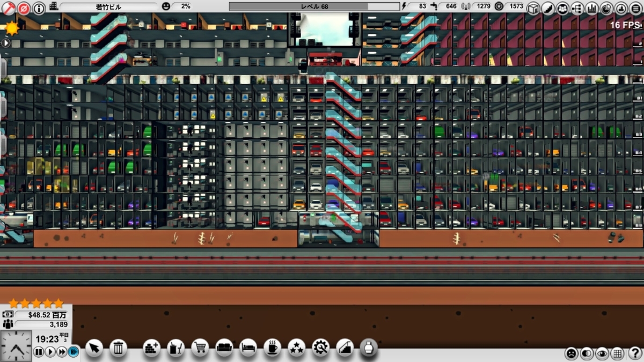
Task: Click the building name 若竹ビル field
Action: pos(109,6)
